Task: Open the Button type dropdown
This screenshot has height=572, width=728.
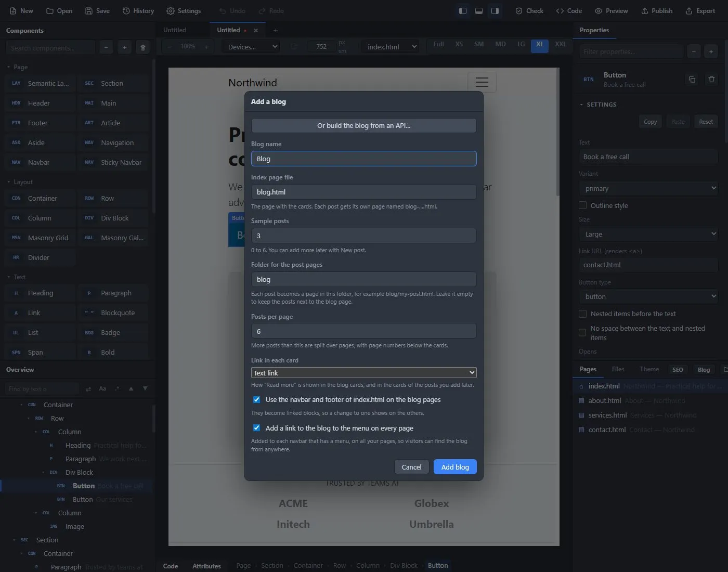Action: [648, 296]
